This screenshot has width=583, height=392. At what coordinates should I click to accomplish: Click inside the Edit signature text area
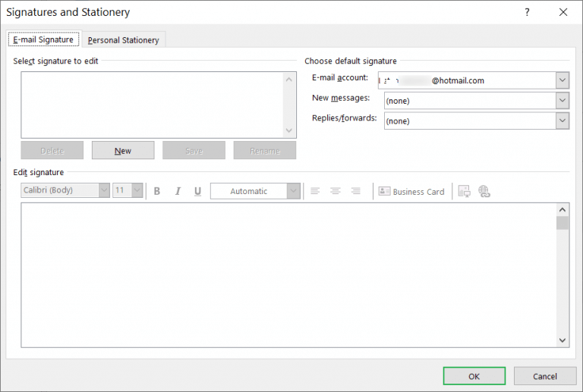[x=288, y=275]
